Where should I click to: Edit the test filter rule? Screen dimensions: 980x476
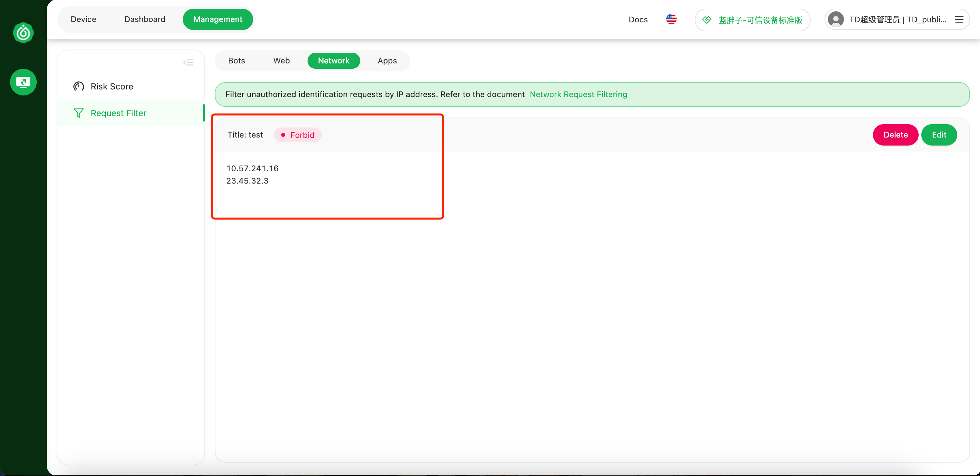[x=939, y=135]
